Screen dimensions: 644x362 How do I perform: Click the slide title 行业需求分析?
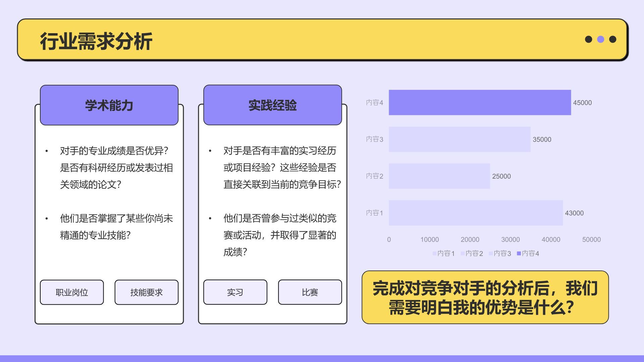point(96,41)
